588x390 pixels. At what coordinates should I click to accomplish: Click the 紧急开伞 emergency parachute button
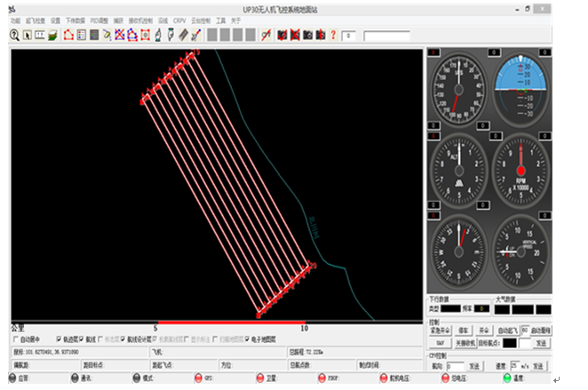click(x=441, y=330)
